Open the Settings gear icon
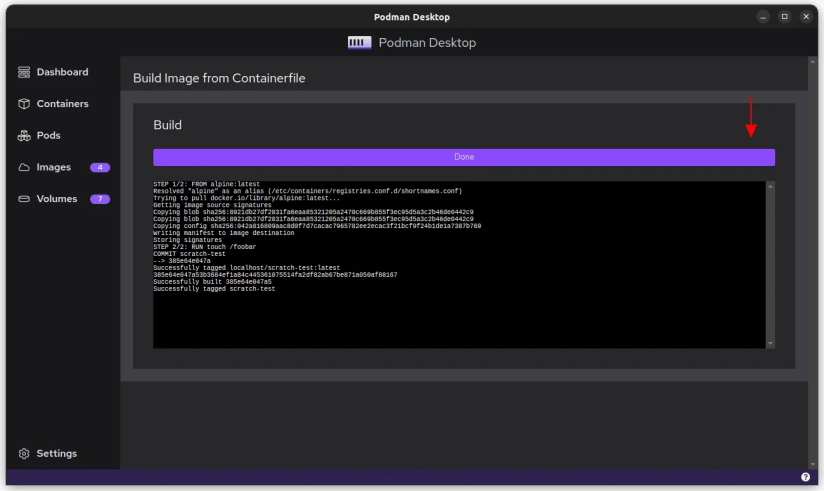This screenshot has width=824, height=491. click(x=24, y=453)
